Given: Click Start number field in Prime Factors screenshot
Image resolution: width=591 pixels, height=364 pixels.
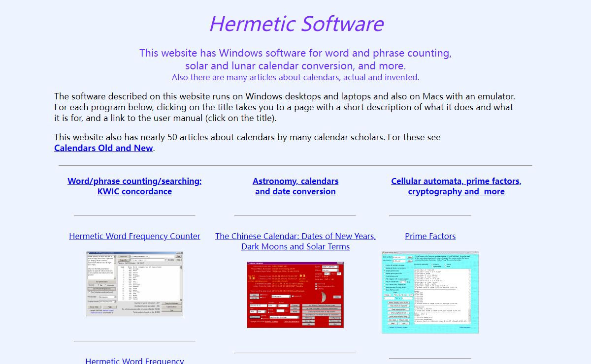Looking at the screenshot, I should [399, 257].
